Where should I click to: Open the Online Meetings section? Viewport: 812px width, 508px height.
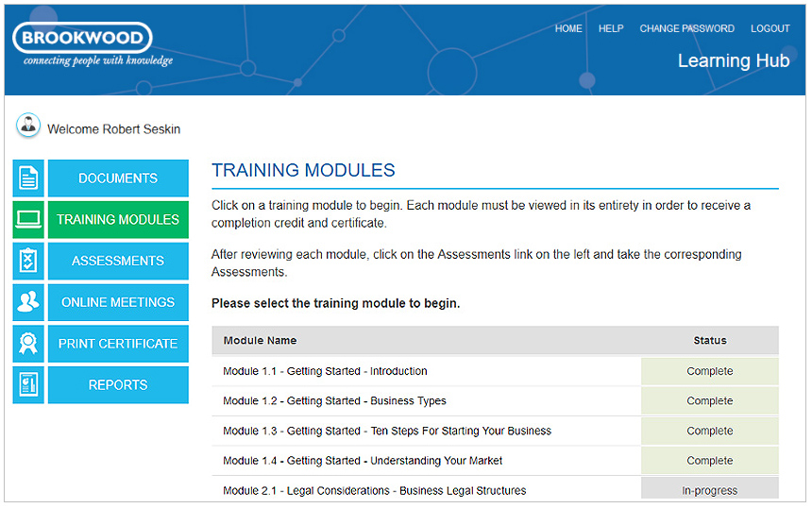(118, 303)
